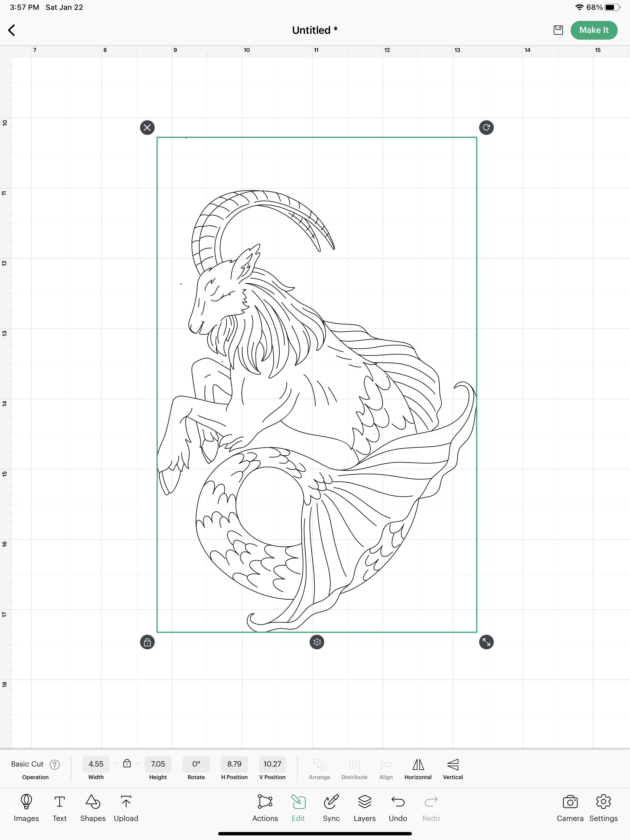
Task: Open the Layers panel
Action: pyautogui.click(x=365, y=802)
